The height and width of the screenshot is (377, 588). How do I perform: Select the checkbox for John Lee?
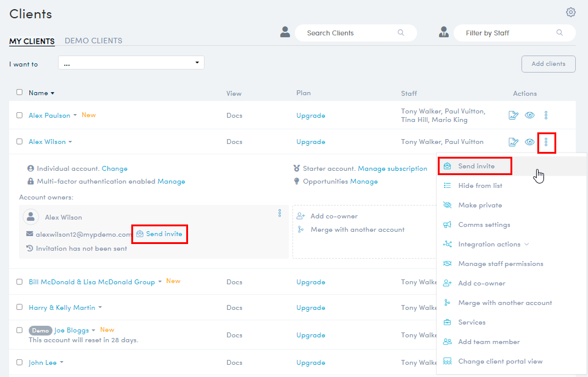click(x=20, y=362)
